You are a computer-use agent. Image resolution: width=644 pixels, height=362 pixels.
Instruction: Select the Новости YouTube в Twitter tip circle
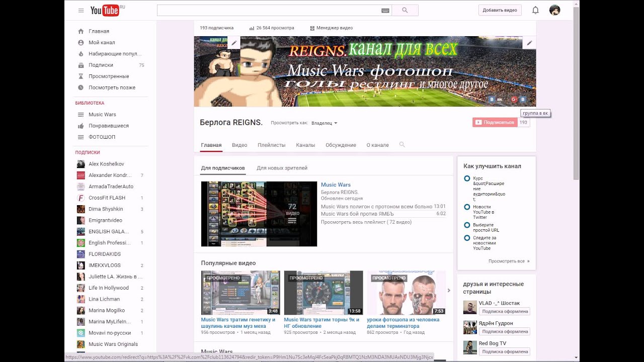point(467,207)
